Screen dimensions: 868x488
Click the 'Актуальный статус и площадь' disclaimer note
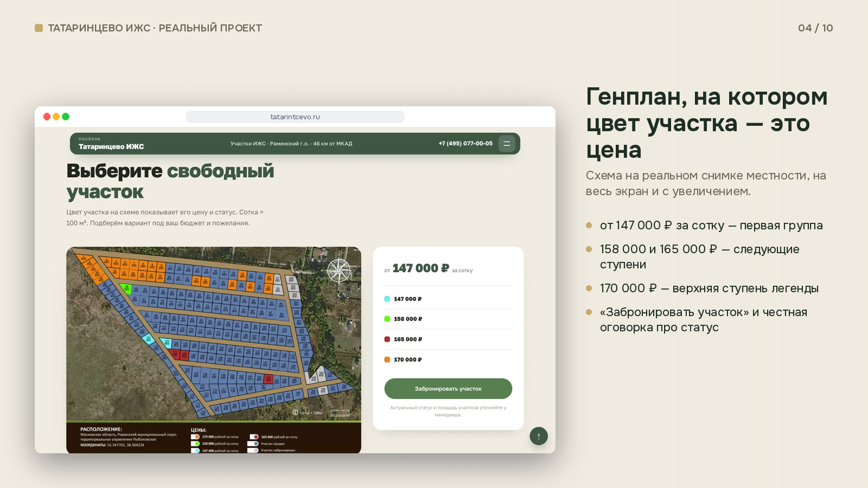pos(448,411)
